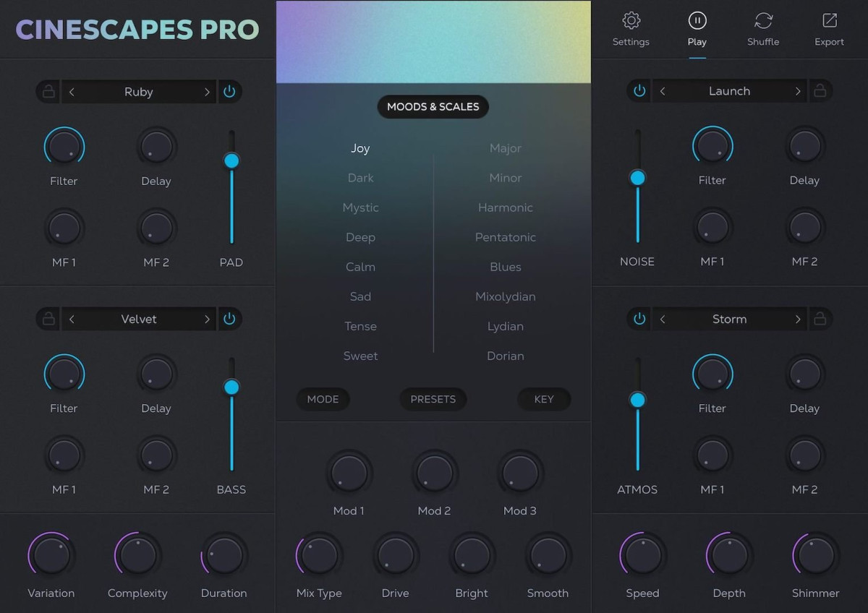Lock the Launch noise preset
The image size is (868, 613).
[820, 91]
